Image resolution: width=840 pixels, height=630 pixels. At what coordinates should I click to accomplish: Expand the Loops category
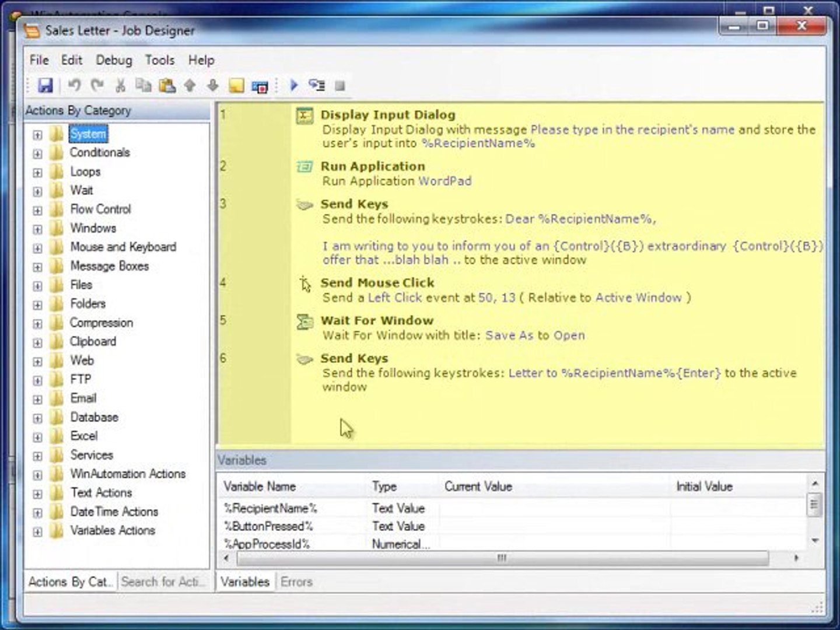(37, 173)
